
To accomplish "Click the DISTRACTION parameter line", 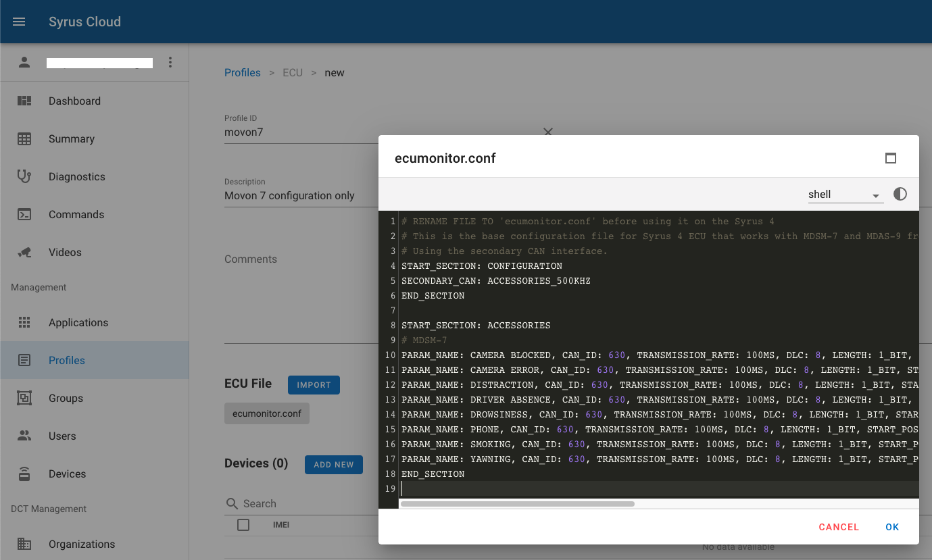I will click(x=659, y=384).
